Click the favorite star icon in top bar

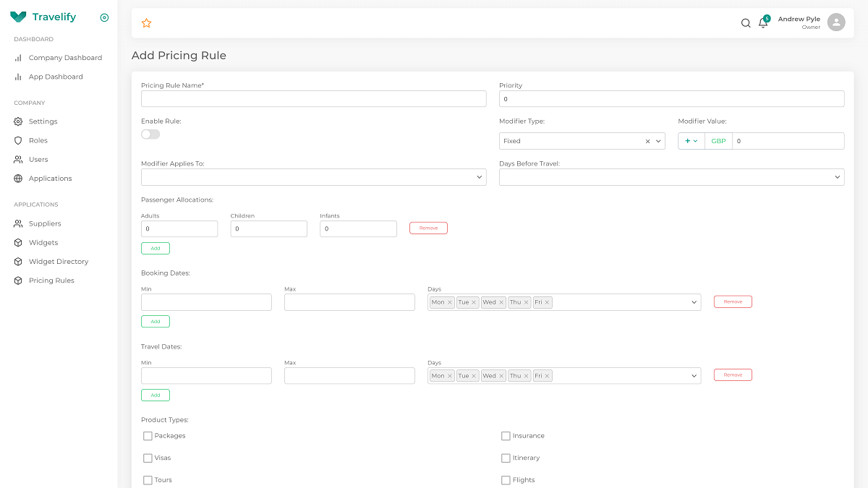click(146, 23)
